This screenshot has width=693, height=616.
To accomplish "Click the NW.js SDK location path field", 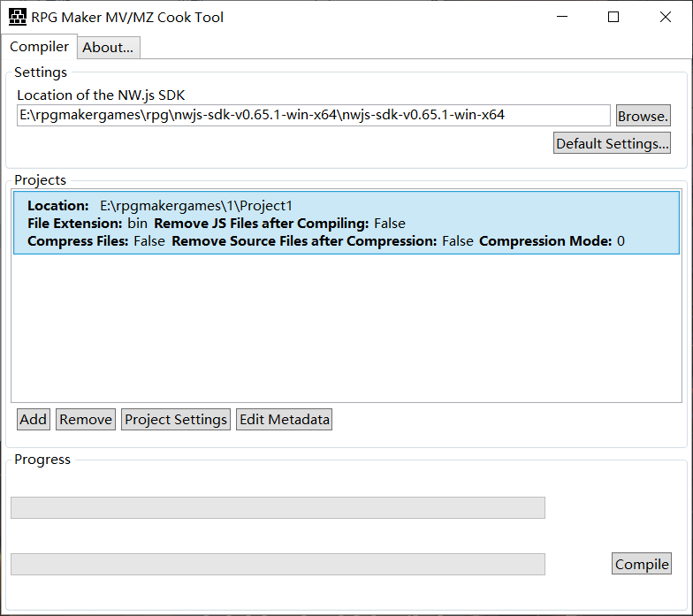I will coord(313,115).
